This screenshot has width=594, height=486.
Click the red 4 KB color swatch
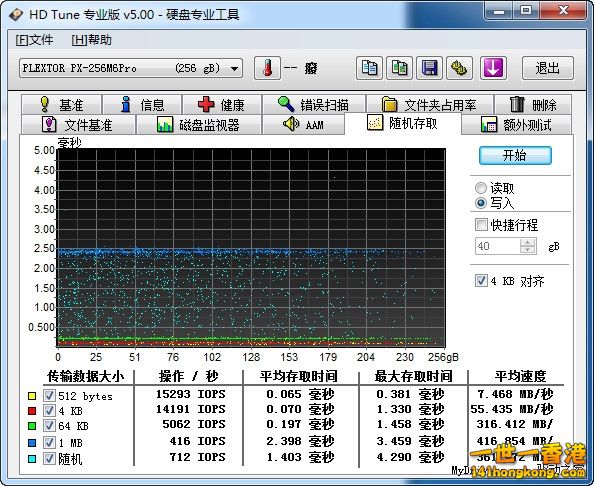point(32,411)
